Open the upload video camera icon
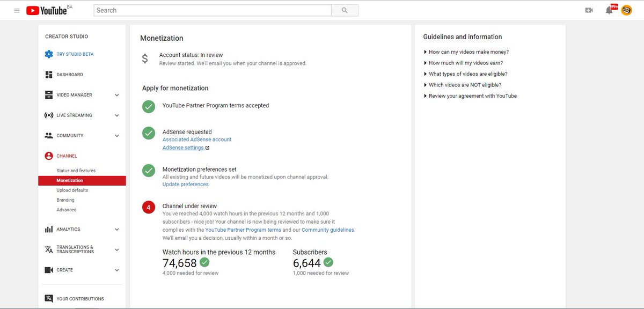This screenshot has width=644, height=309. click(589, 10)
